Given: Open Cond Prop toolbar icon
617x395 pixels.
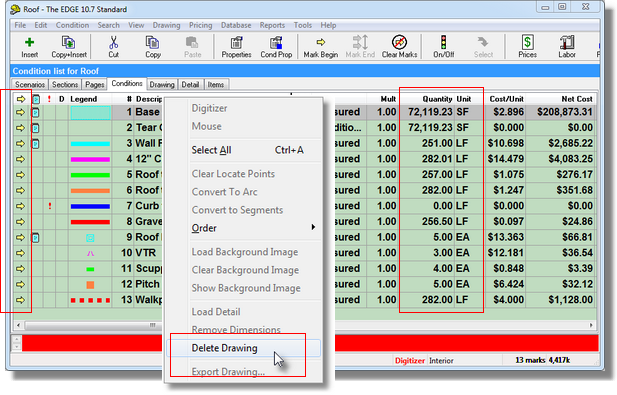Looking at the screenshot, I should tap(276, 47).
